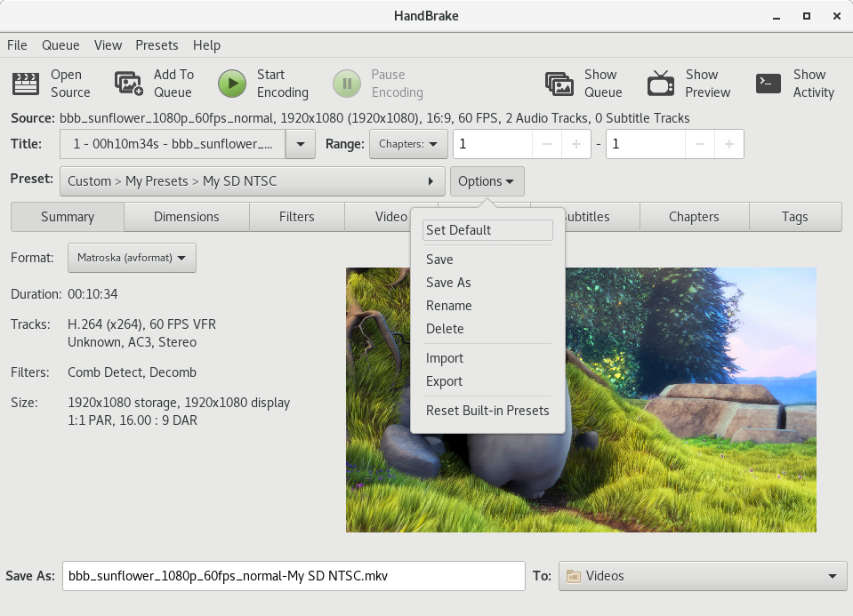Minimize the HandBrake window

(777, 16)
